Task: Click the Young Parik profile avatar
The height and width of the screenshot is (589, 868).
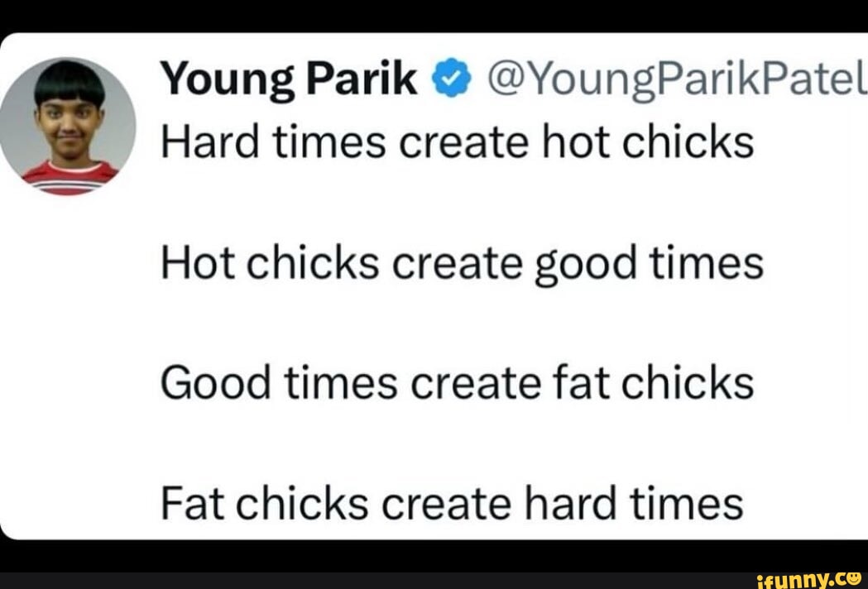Action: [x=69, y=127]
